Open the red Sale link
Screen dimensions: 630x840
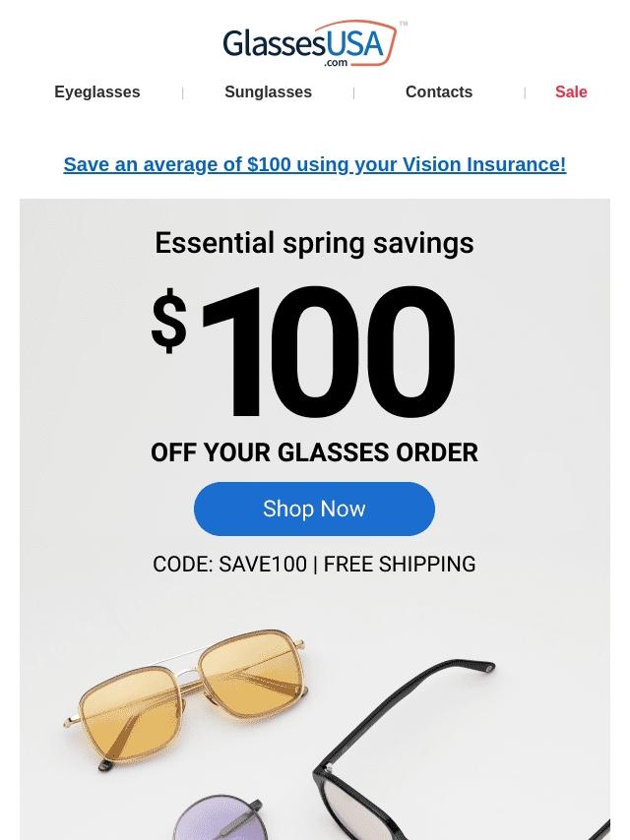click(571, 92)
